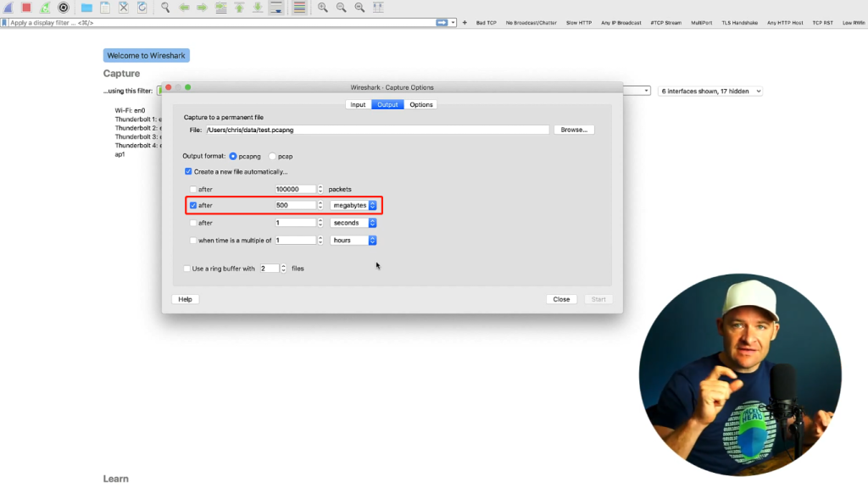868x488 pixels.
Task: Apply '#TCP Stream' filter button
Action: (666, 23)
